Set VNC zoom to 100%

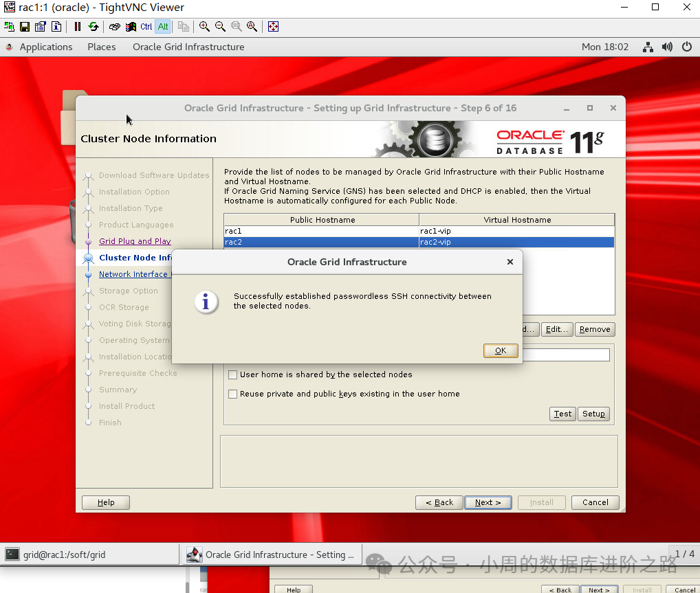236,27
